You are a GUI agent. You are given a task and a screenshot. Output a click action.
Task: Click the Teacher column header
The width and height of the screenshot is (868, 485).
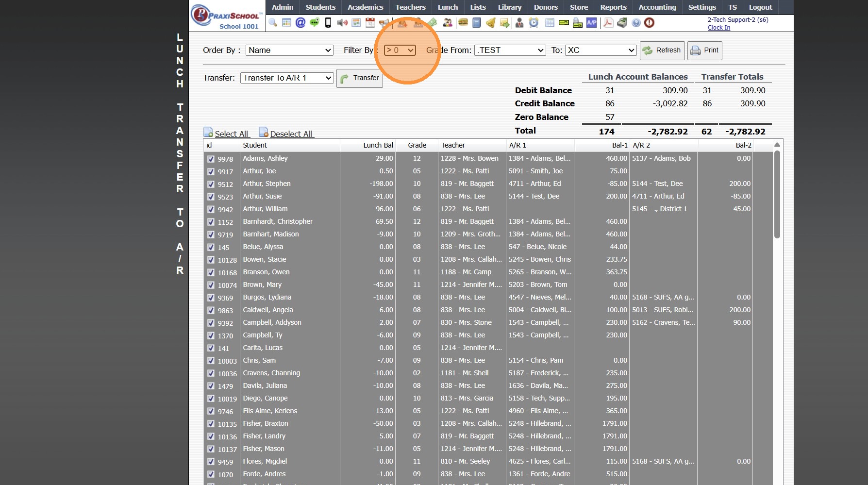click(x=472, y=145)
